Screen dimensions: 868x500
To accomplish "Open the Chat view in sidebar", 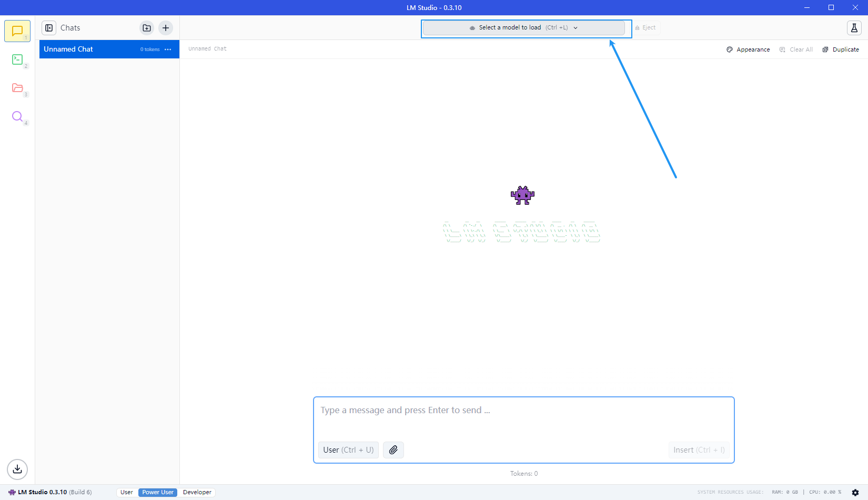I will pos(17,31).
